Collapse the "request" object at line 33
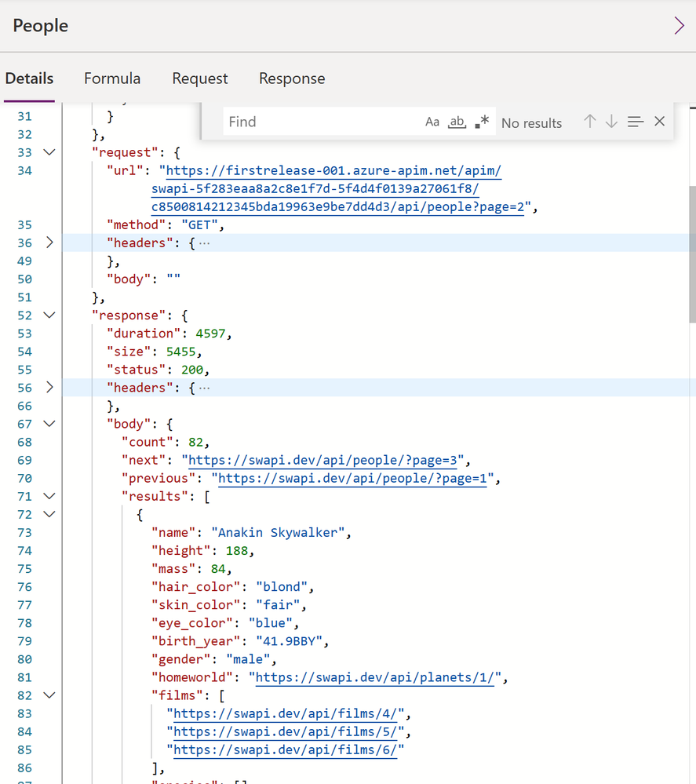 click(x=49, y=152)
